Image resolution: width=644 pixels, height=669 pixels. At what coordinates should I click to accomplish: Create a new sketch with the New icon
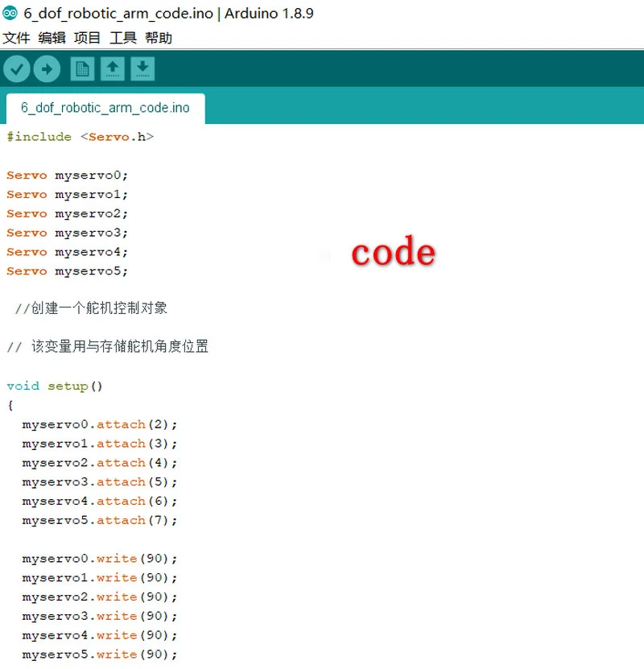(x=82, y=69)
